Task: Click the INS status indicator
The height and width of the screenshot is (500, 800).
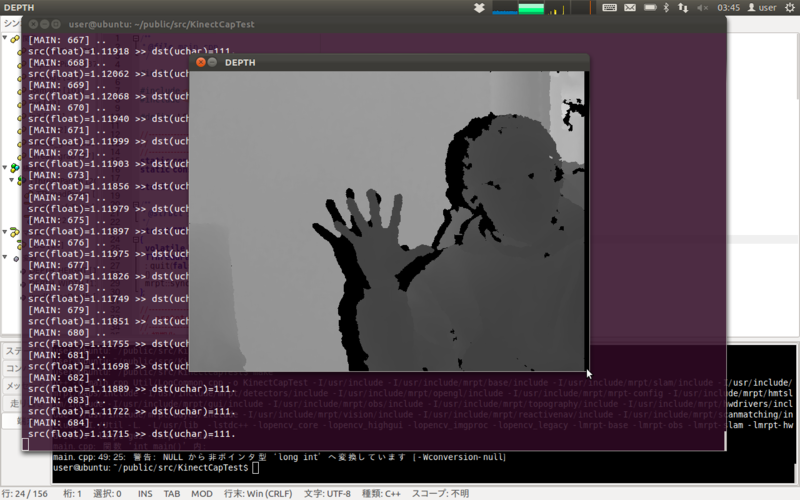Action: [145, 493]
